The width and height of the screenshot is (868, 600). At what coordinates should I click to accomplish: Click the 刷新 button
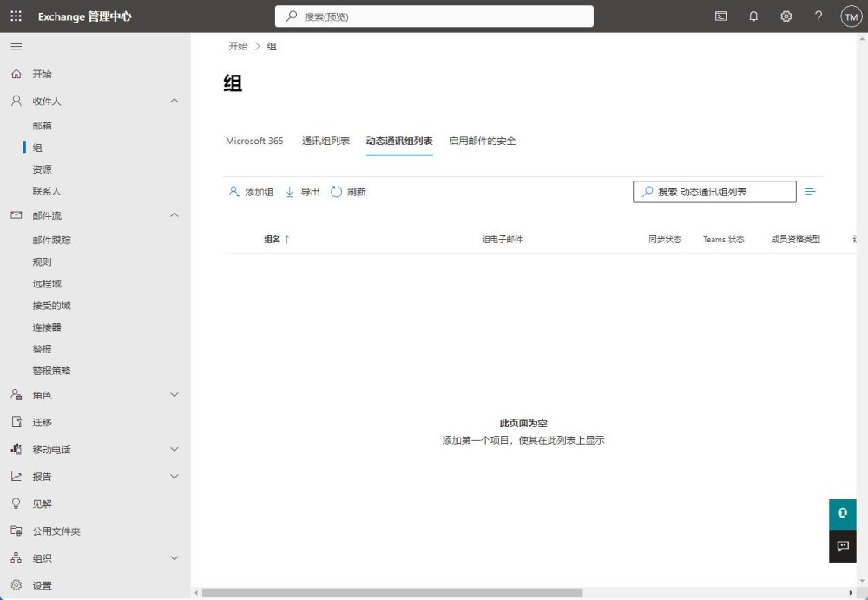pyautogui.click(x=348, y=192)
